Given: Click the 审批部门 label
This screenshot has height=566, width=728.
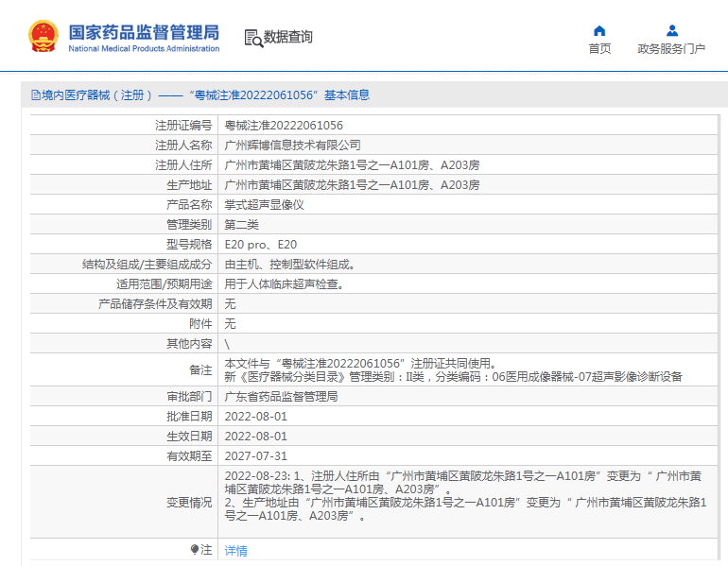Looking at the screenshot, I should click(x=189, y=397).
